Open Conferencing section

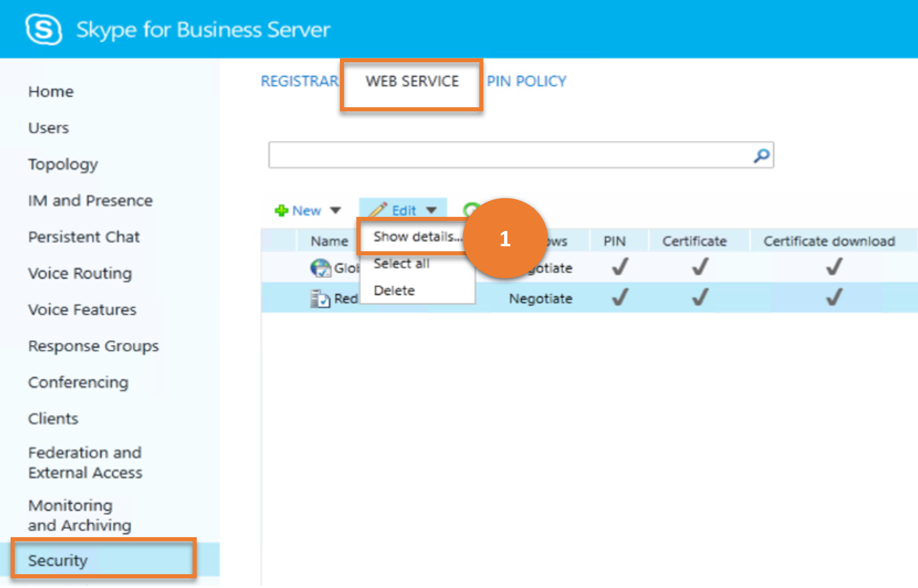[78, 383]
